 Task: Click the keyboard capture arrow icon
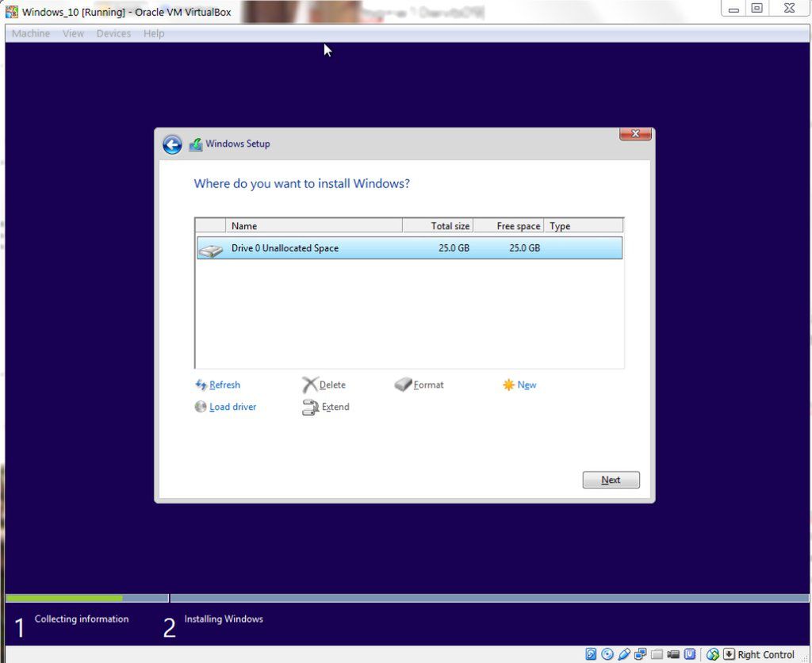point(729,654)
